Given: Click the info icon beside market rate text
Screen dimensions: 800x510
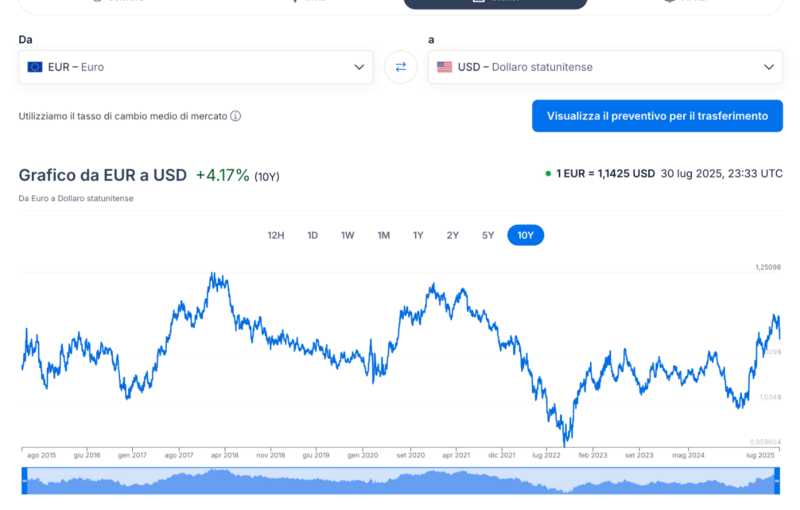Looking at the screenshot, I should click(236, 116).
